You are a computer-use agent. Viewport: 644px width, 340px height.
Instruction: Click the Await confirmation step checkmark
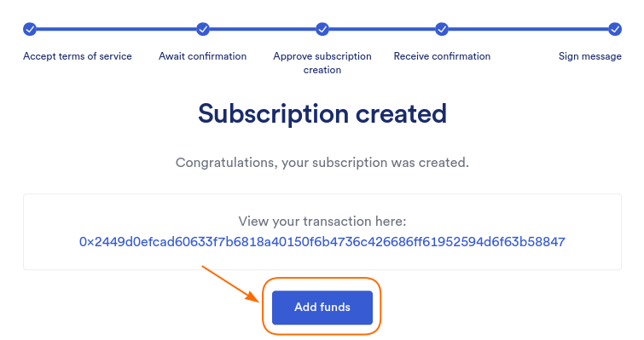203,29
